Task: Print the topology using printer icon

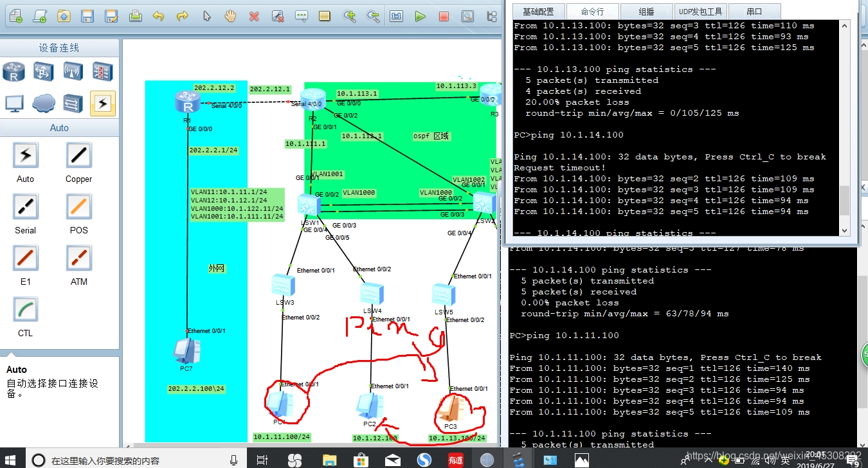Action: click(135, 16)
